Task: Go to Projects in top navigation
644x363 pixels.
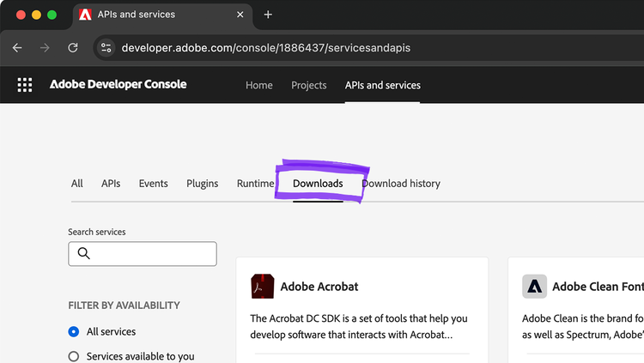Action: 308,85
